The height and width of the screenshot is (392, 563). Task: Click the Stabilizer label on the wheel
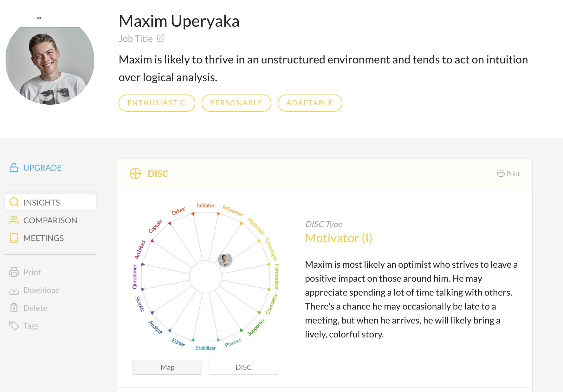coord(206,348)
